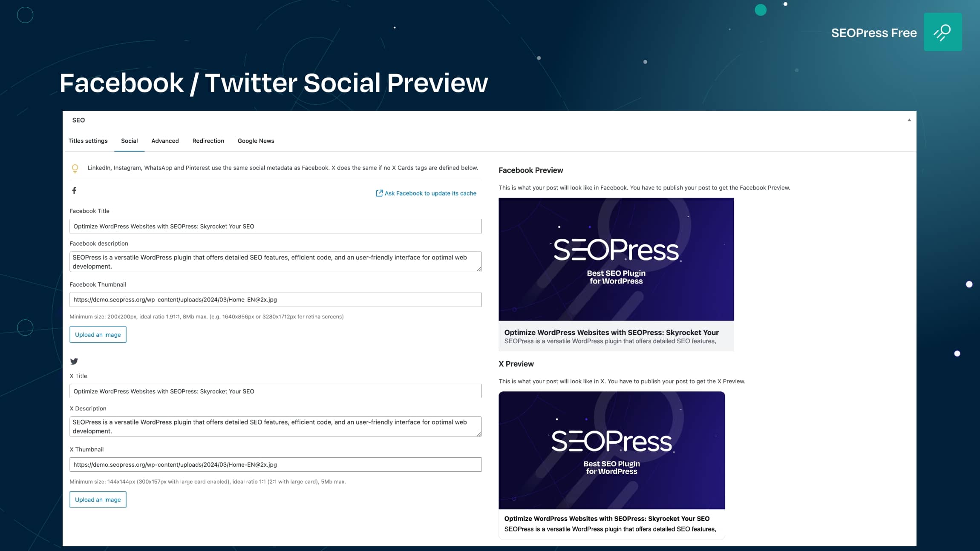Click Upload an Image for Facebook Thumbnail
Viewport: 980px width, 551px height.
(98, 334)
